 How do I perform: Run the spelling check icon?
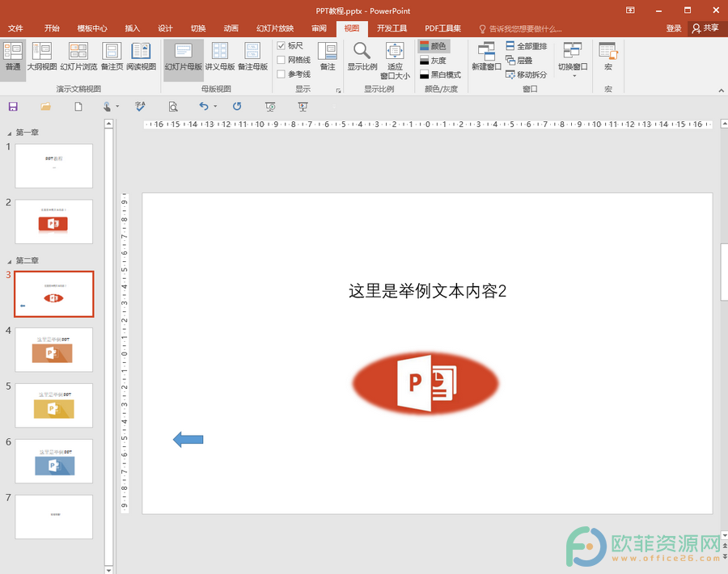pyautogui.click(x=140, y=107)
